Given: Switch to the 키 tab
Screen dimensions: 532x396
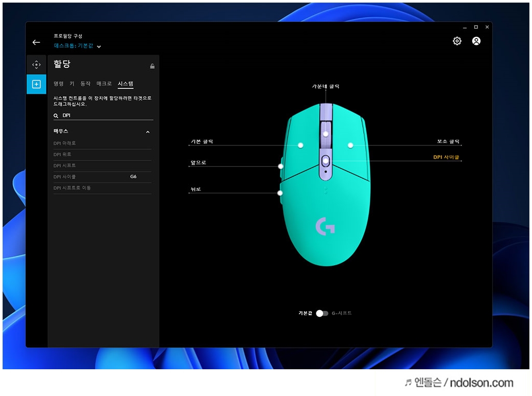Looking at the screenshot, I should point(72,83).
